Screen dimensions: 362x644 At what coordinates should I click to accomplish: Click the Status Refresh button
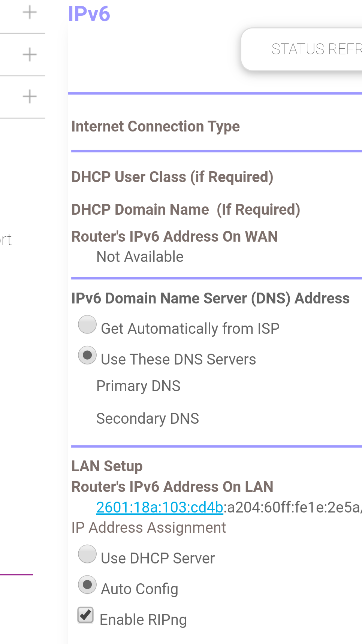pos(302,49)
